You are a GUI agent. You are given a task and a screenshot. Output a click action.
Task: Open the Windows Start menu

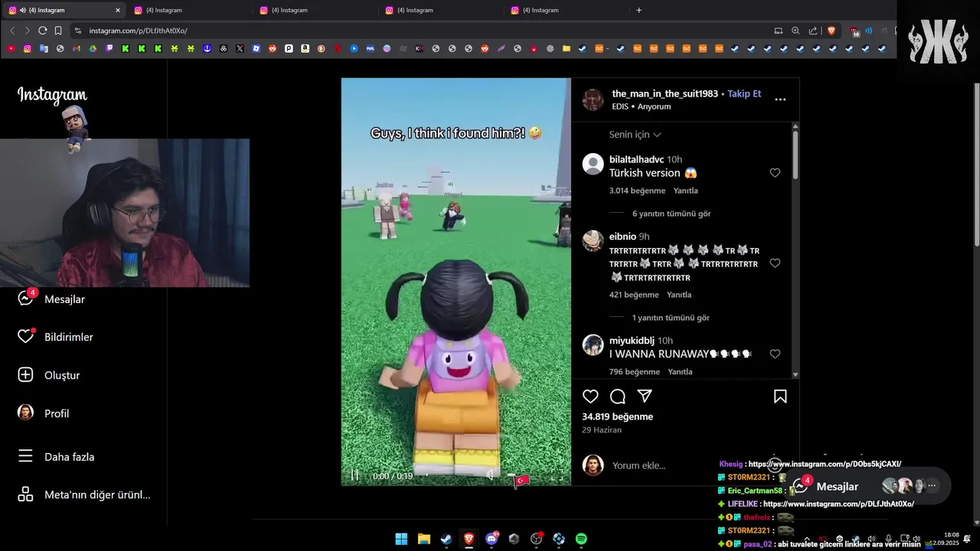pos(401,539)
